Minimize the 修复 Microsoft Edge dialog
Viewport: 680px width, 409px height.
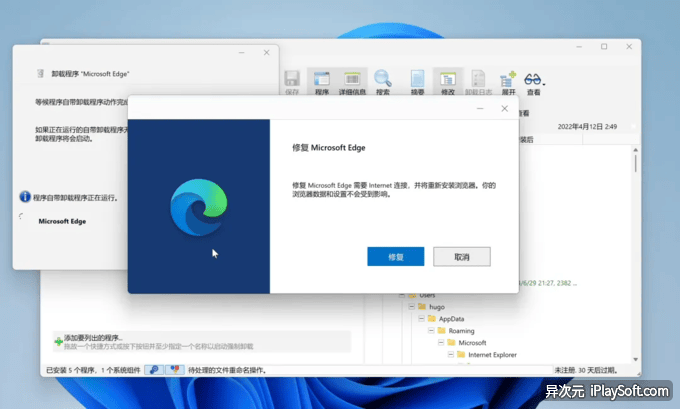click(480, 108)
